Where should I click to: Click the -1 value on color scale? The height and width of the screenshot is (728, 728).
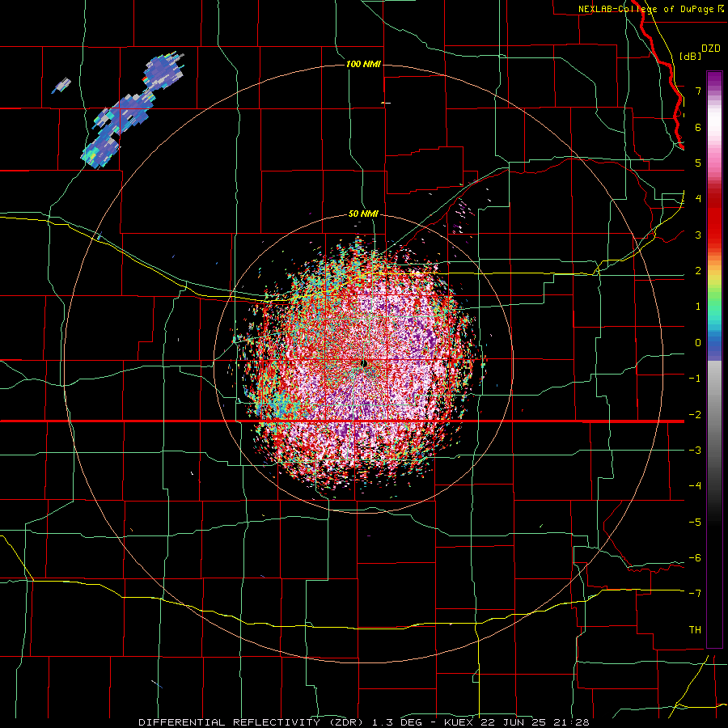pyautogui.click(x=695, y=379)
